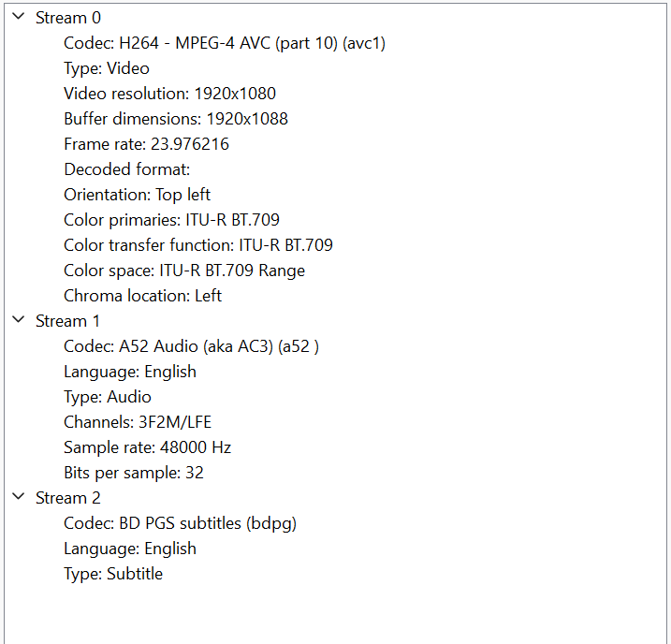Screen dimensions: 671x644
Task: Click the Frame rate 23.976216 entry
Action: click(x=146, y=144)
